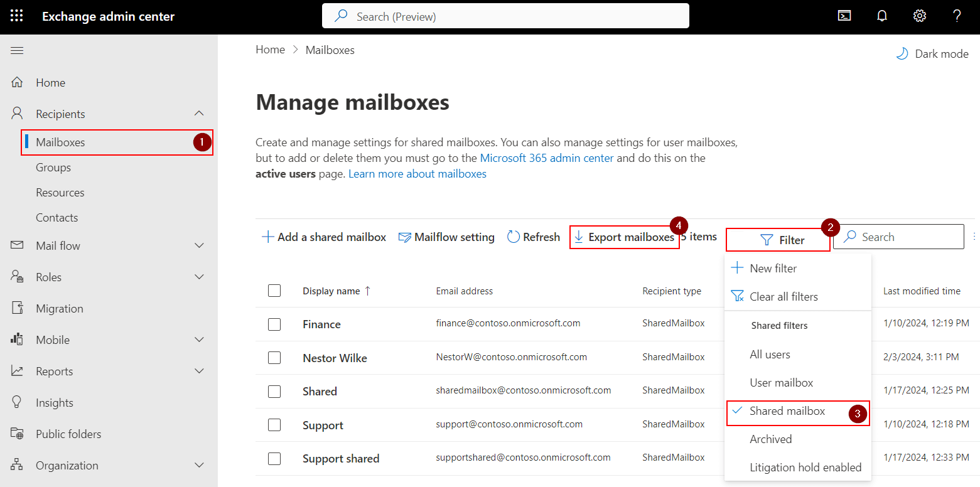Screen dimensions: 980x487
Task: Select the Nestor Wilke row checkbox
Action: click(274, 358)
